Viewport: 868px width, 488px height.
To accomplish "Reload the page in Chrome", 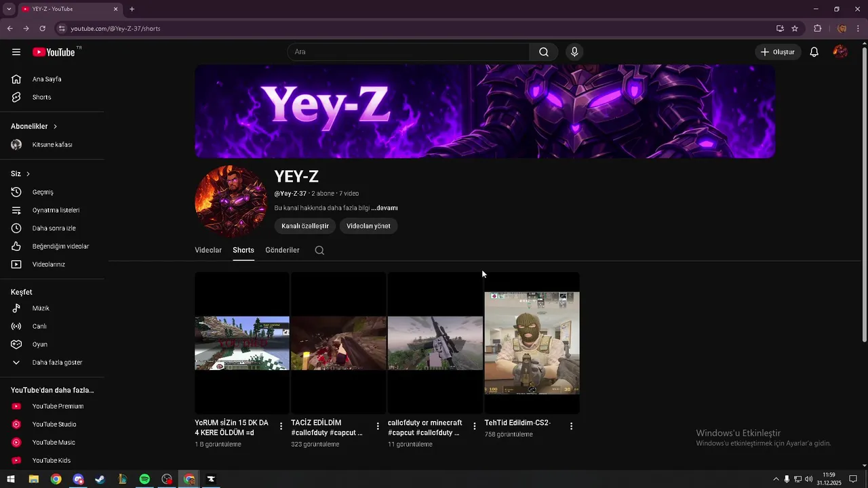I will [x=42, y=28].
